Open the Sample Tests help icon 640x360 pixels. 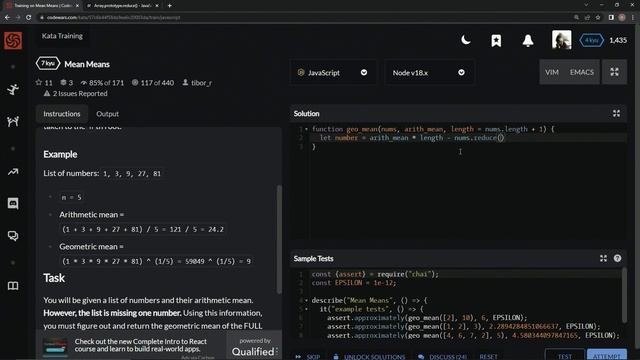(617, 258)
